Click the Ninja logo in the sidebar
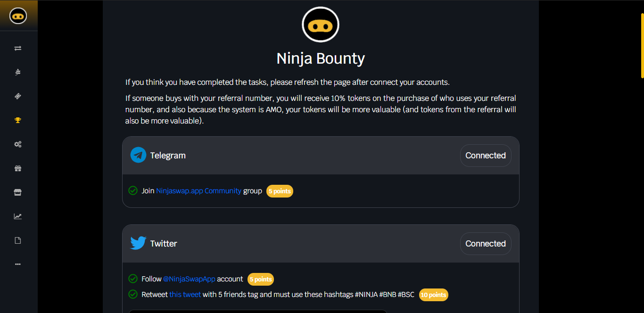This screenshot has width=644, height=313. 18,16
